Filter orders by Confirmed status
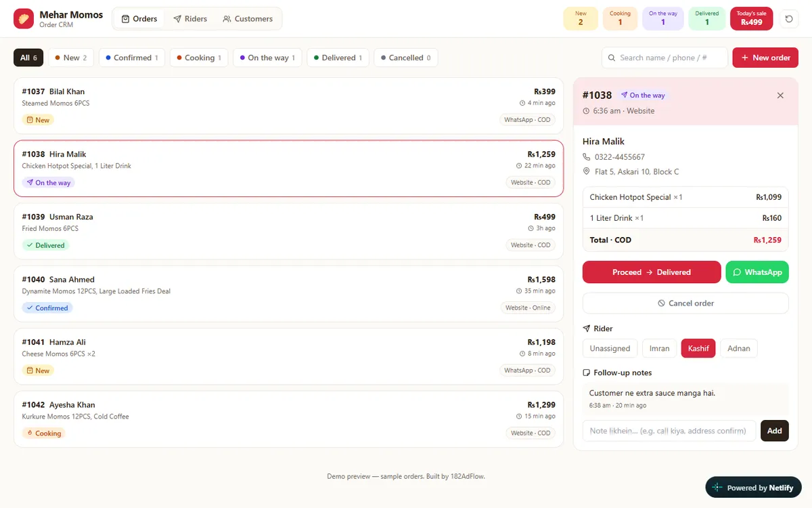The width and height of the screenshot is (812, 508). coord(132,58)
